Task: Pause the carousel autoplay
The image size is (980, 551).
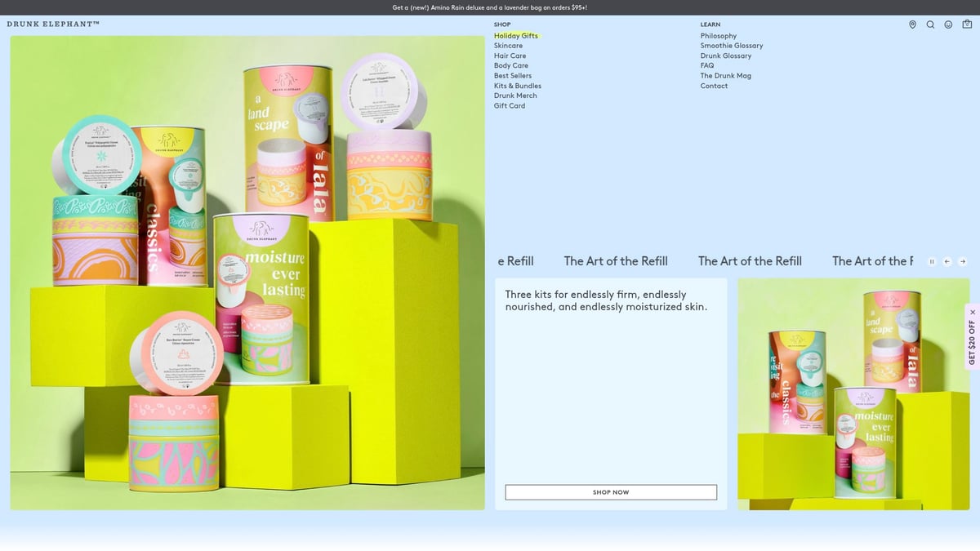Action: [x=932, y=261]
